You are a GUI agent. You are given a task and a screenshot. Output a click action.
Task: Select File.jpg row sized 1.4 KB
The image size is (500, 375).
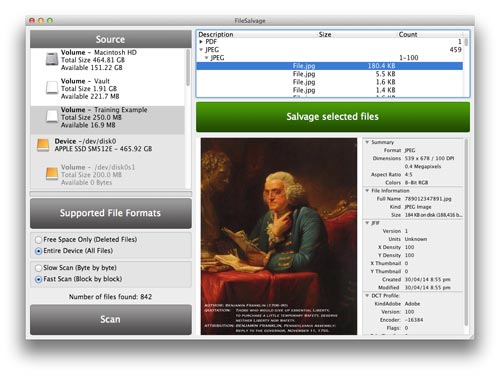point(330,90)
